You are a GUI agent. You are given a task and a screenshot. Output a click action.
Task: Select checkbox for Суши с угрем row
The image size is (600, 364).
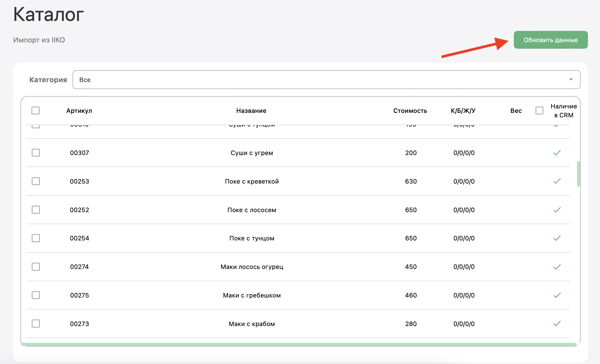point(36,153)
